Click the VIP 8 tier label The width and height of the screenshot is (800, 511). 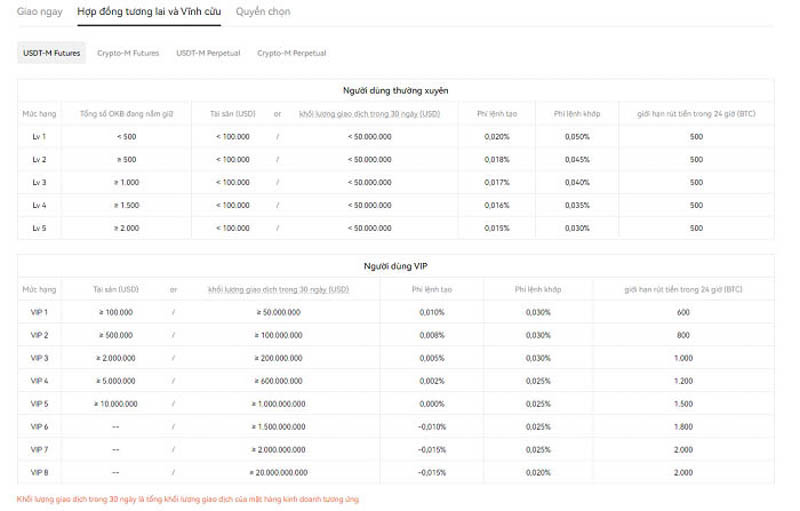click(39, 472)
